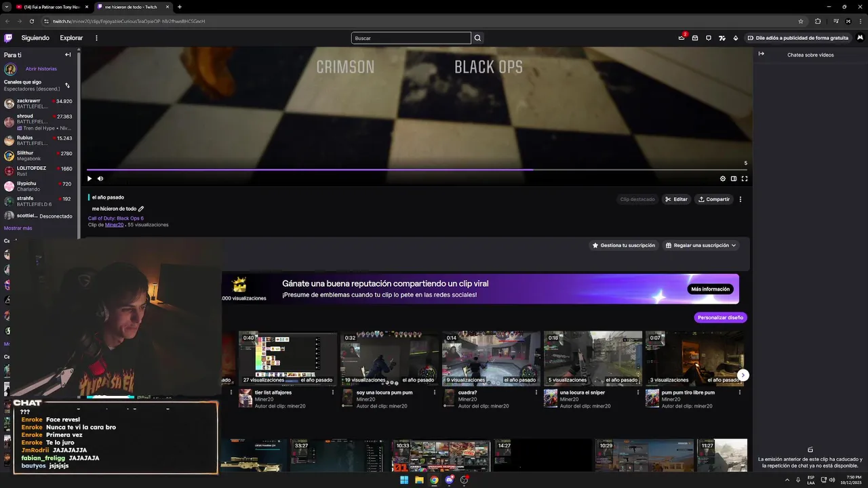Open the whispers chat bubble icon
868x488 pixels.
(x=709, y=38)
